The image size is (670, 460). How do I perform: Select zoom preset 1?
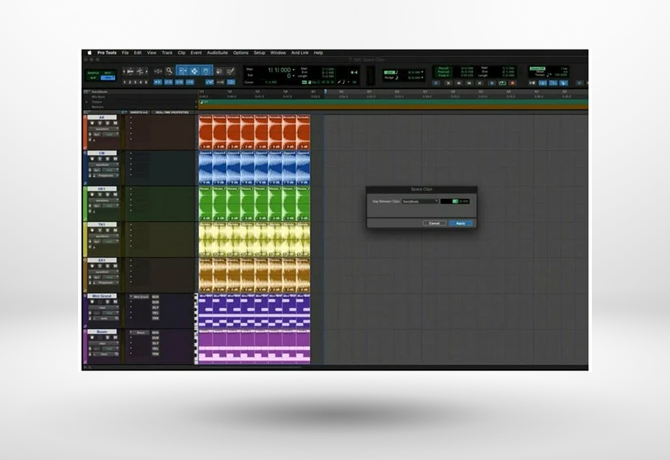(124, 82)
